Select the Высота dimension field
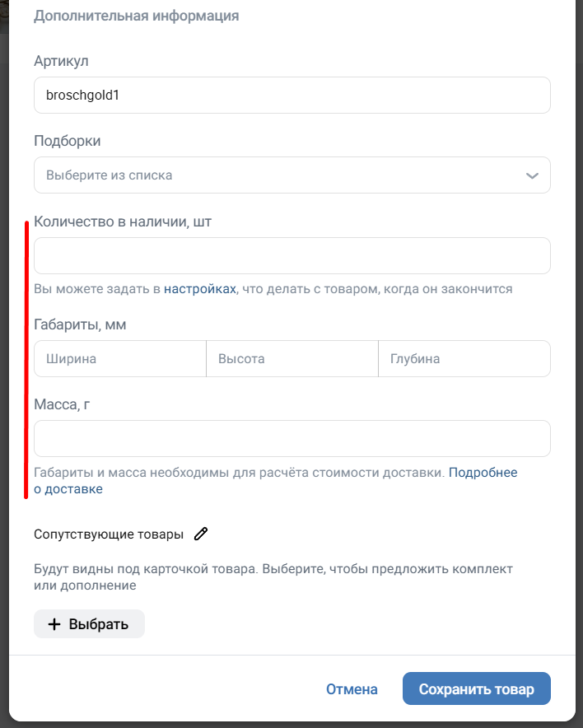Image resolution: width=583 pixels, height=728 pixels. click(291, 359)
